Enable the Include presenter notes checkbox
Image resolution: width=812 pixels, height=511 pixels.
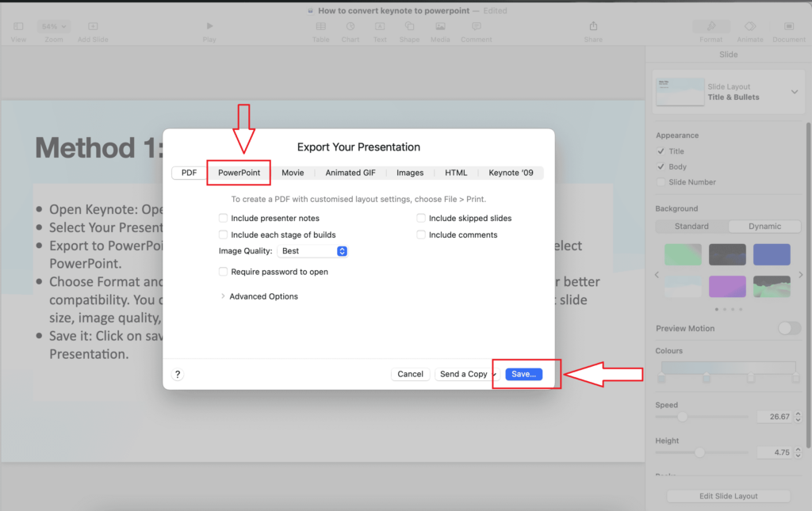click(223, 218)
